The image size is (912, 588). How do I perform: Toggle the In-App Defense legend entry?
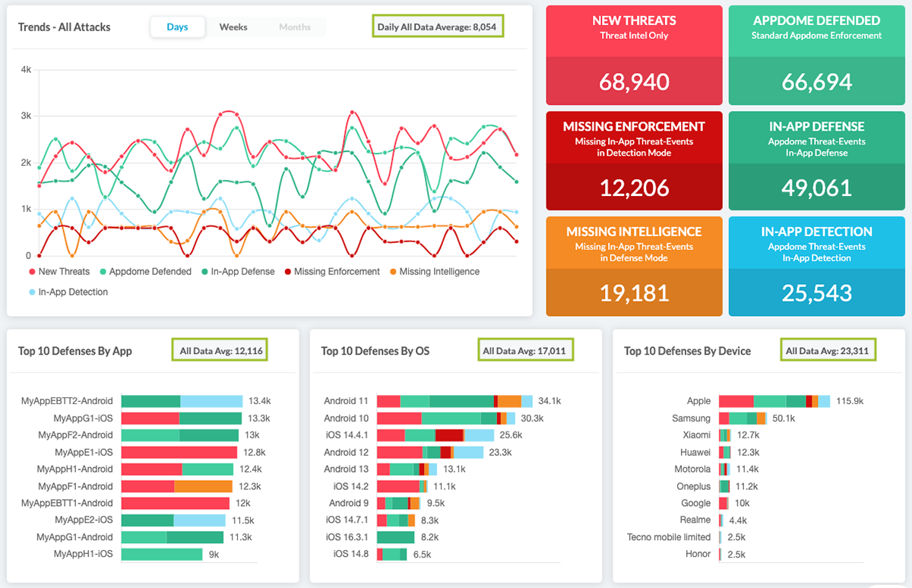(238, 271)
